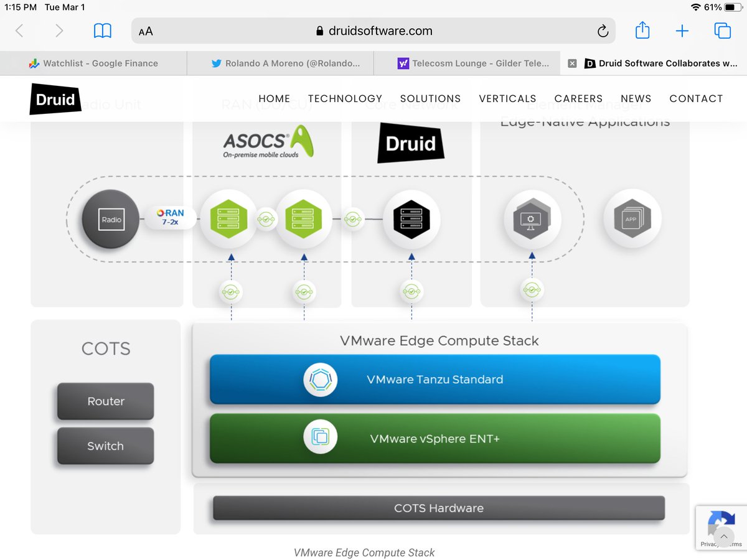The width and height of the screenshot is (747, 560).
Task: Open HOME in site navigation
Action: click(274, 98)
